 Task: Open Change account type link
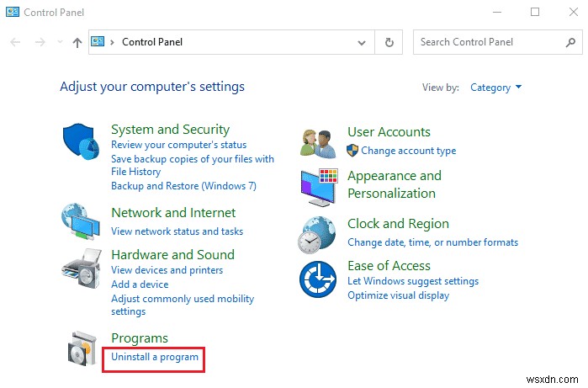click(408, 151)
